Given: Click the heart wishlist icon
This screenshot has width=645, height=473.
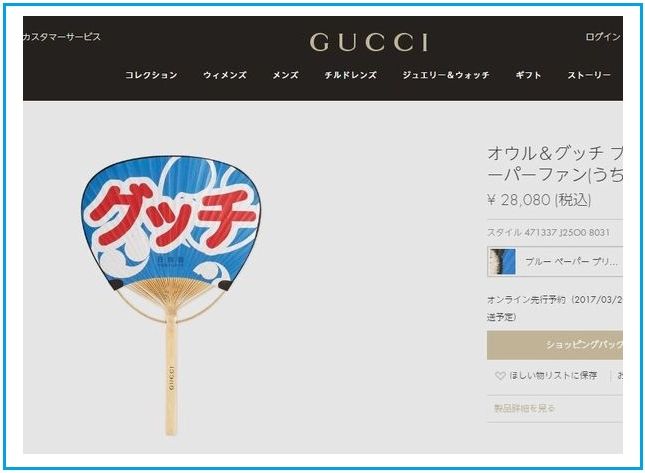Looking at the screenshot, I should [x=500, y=376].
